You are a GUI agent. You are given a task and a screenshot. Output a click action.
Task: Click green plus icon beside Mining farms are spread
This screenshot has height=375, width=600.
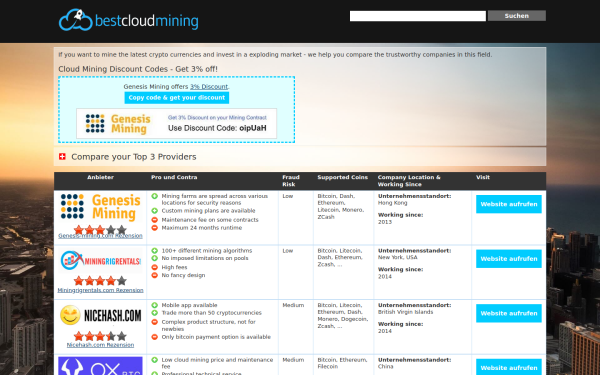click(x=155, y=196)
